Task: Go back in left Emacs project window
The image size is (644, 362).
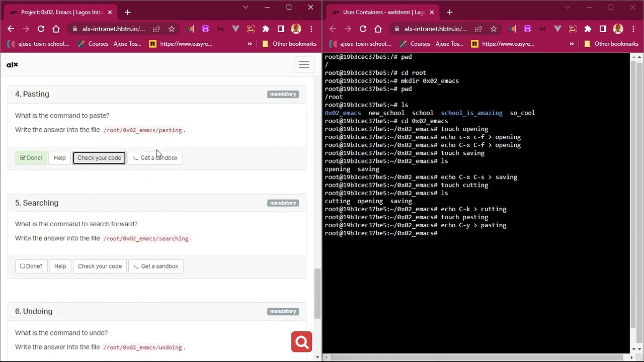Action: click(11, 29)
